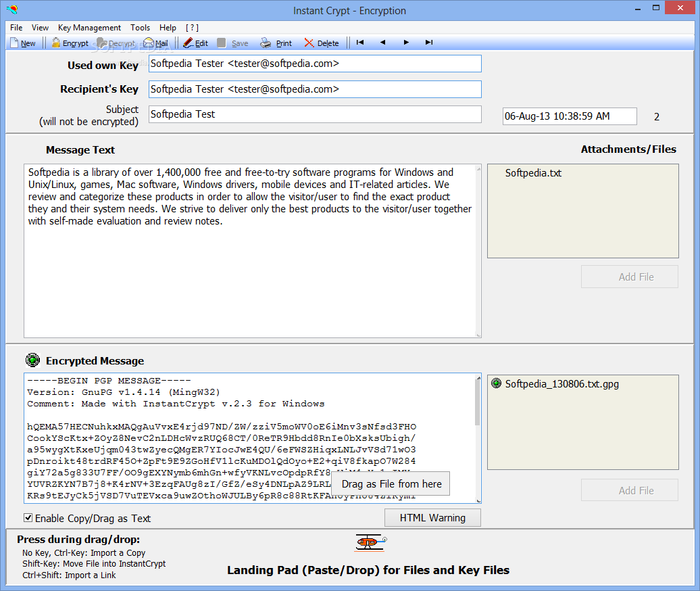Click the record number 2 label
This screenshot has width=700, height=591.
(656, 116)
